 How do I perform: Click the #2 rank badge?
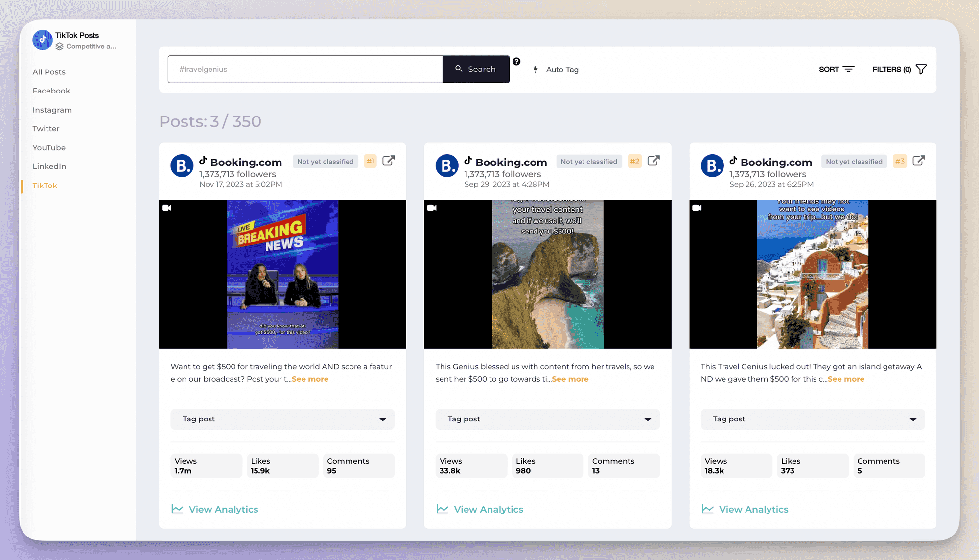coord(635,162)
